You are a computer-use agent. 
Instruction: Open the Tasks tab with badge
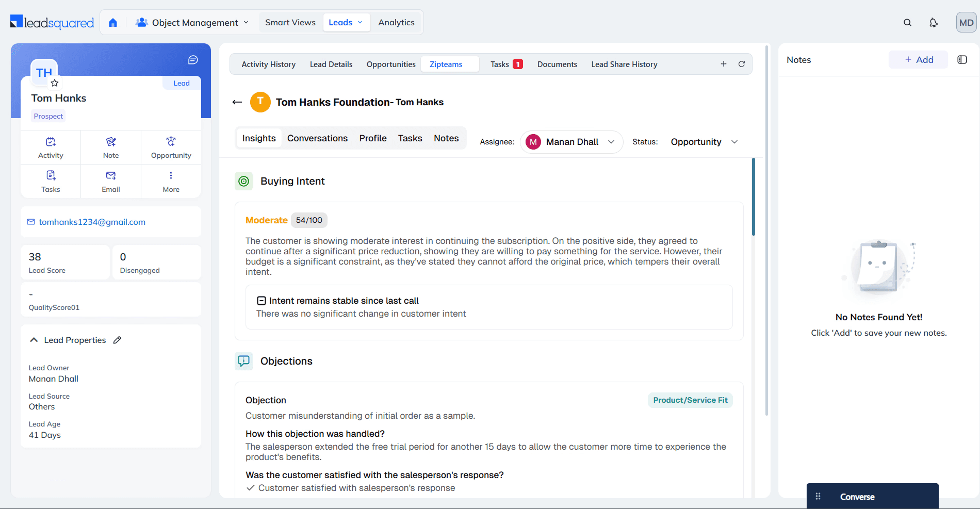(x=507, y=64)
